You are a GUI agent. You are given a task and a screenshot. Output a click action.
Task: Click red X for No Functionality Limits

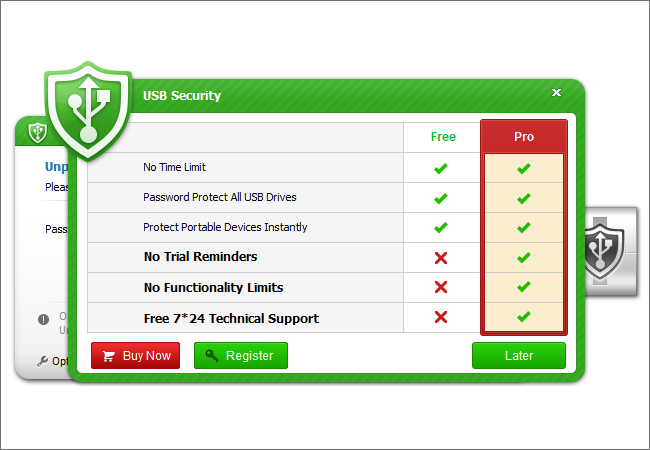441,288
